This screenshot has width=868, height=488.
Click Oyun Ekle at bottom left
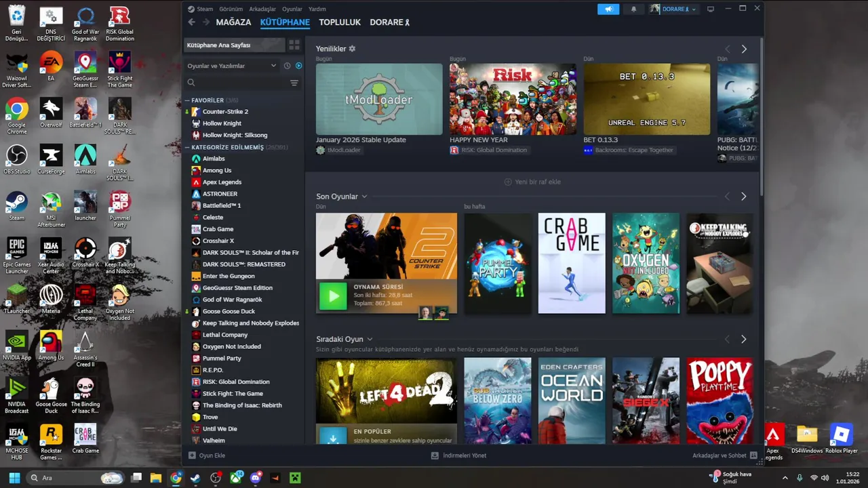pos(207,455)
